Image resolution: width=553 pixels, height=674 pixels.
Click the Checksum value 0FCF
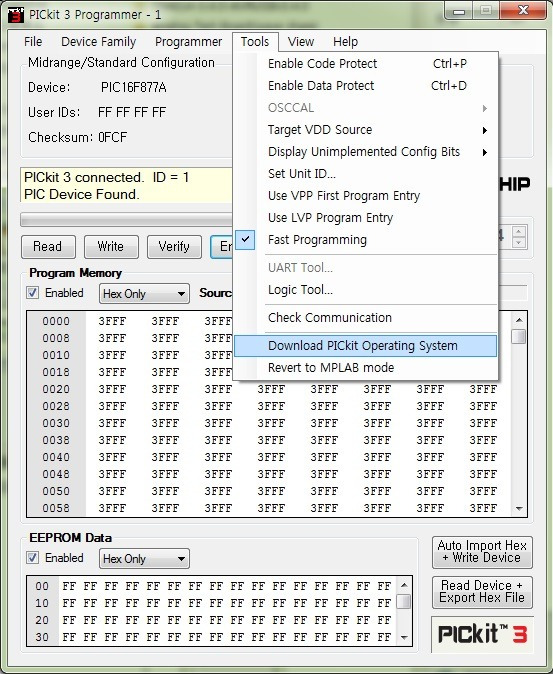pos(113,138)
